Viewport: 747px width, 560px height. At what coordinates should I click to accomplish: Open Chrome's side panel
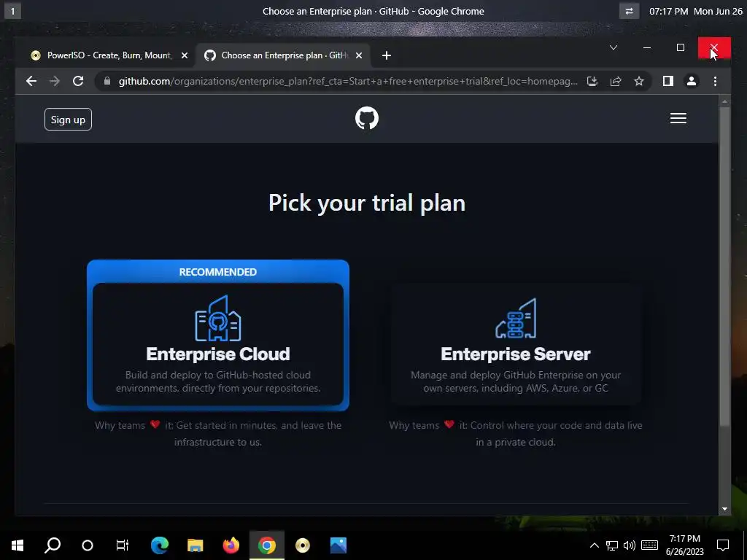pyautogui.click(x=668, y=82)
